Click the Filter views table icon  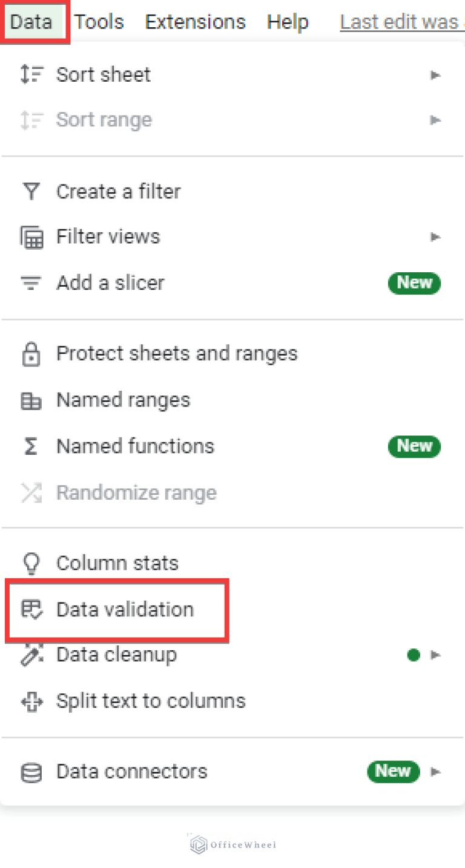pyautogui.click(x=31, y=237)
